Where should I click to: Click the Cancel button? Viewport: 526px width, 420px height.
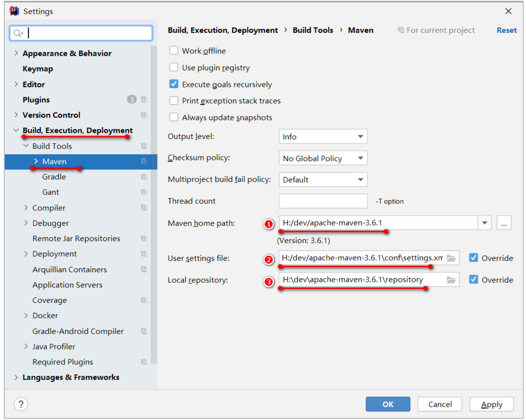440,404
